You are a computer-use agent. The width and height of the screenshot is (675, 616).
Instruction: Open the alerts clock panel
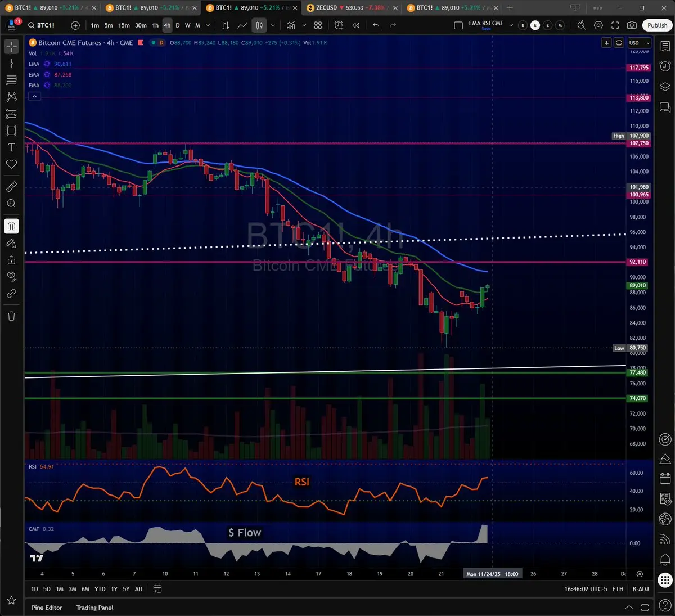click(665, 66)
